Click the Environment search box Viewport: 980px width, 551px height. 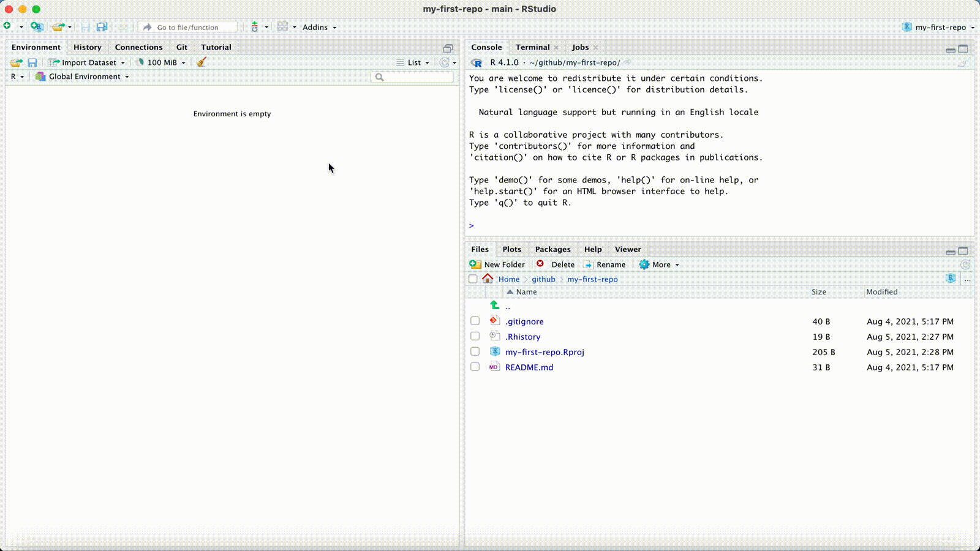click(x=412, y=77)
